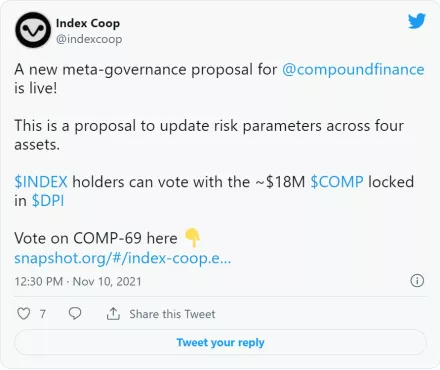Image resolution: width=440 pixels, height=370 pixels.
Task: Click the Tweet your reply button
Action: click(x=220, y=342)
